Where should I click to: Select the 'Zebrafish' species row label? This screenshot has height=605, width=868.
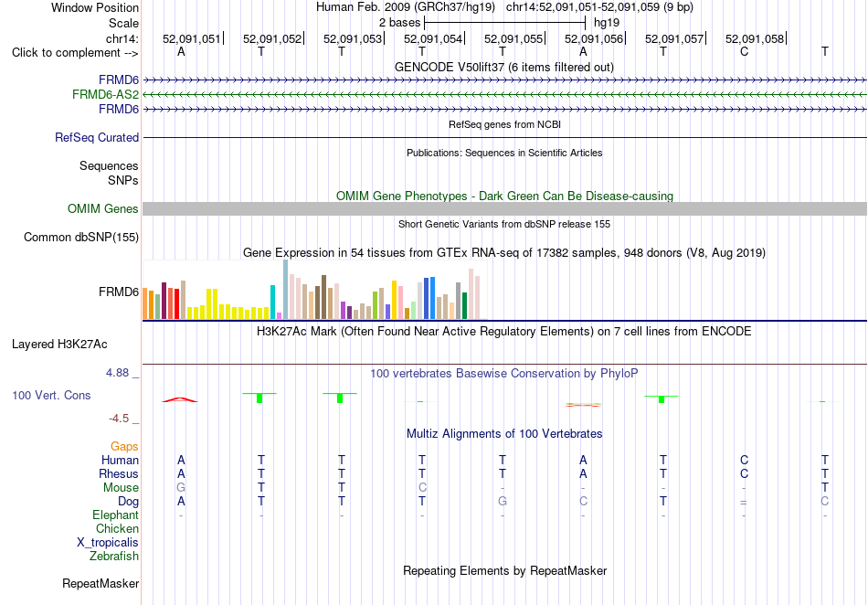(114, 557)
